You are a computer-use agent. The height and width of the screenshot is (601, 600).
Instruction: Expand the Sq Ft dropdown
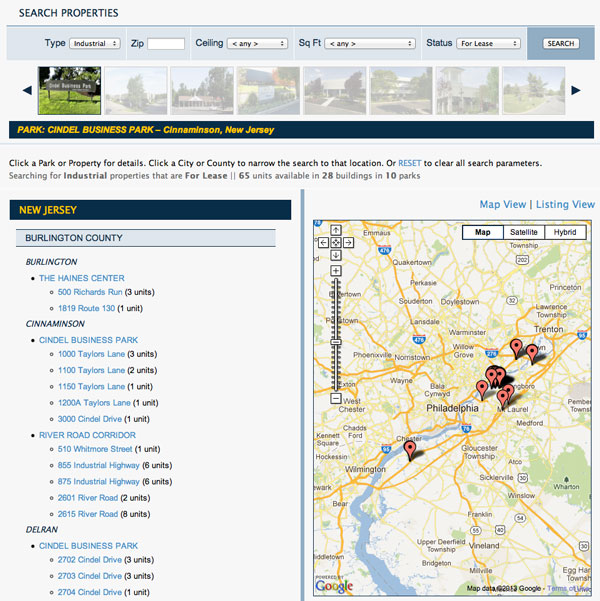point(370,44)
